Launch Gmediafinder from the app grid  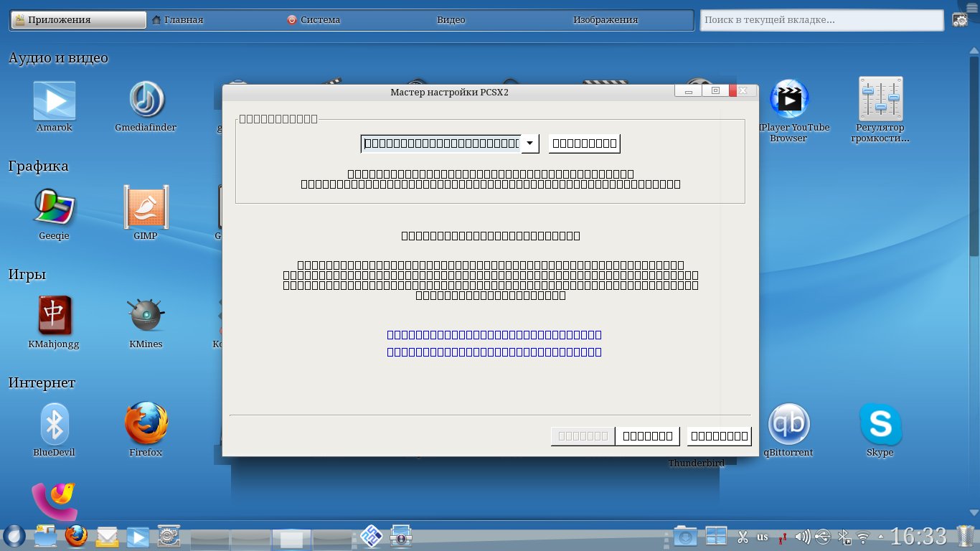[x=146, y=100]
